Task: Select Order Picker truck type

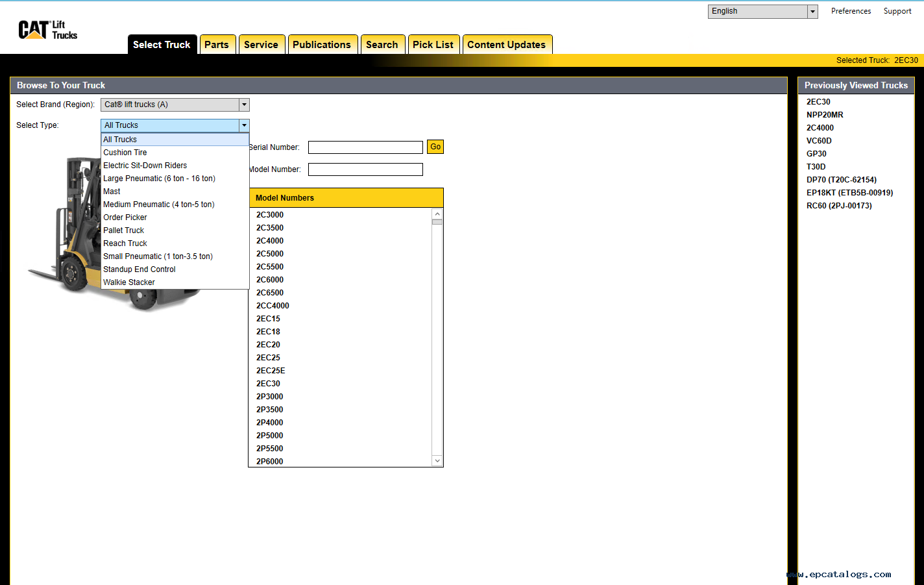Action: (175, 218)
